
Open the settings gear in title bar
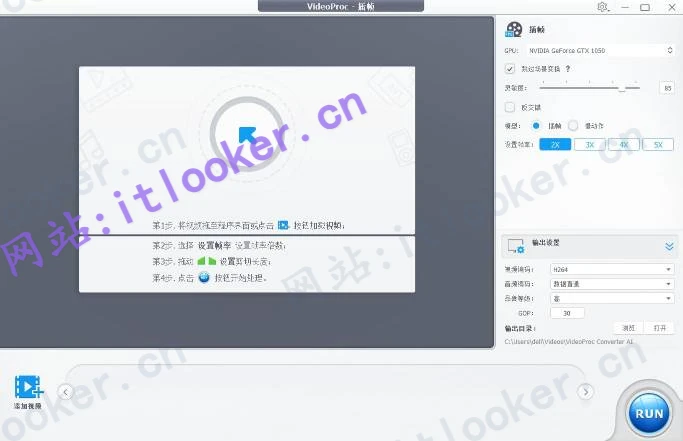point(603,7)
